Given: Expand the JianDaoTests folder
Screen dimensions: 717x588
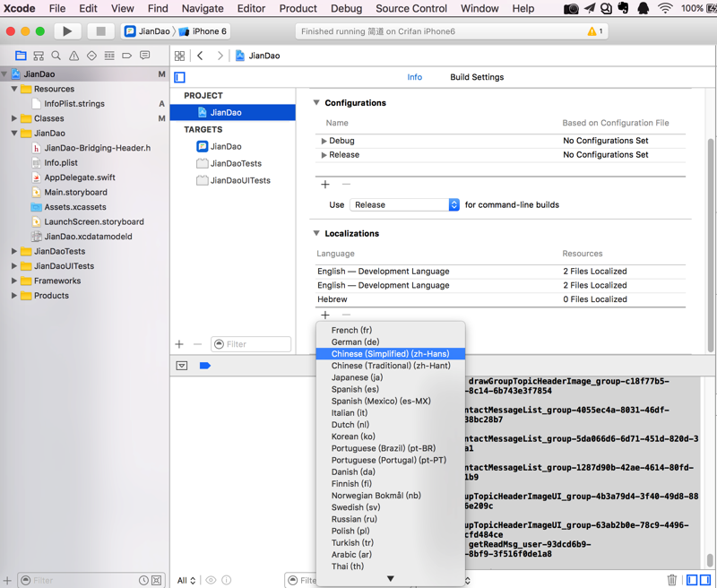Looking at the screenshot, I should click(14, 252).
